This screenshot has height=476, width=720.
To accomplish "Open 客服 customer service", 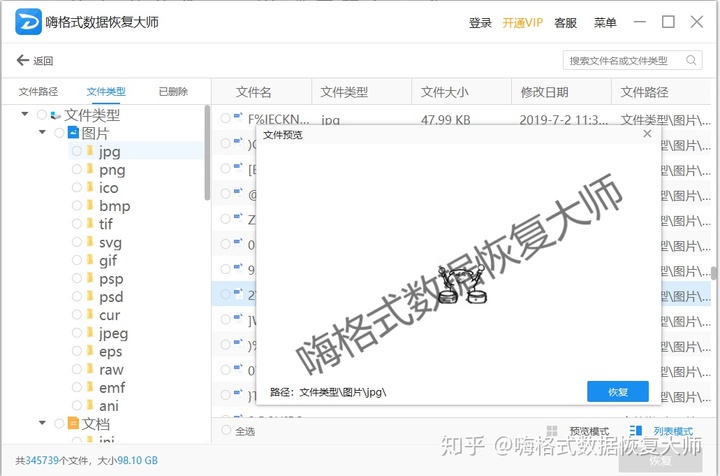I will pos(565,22).
